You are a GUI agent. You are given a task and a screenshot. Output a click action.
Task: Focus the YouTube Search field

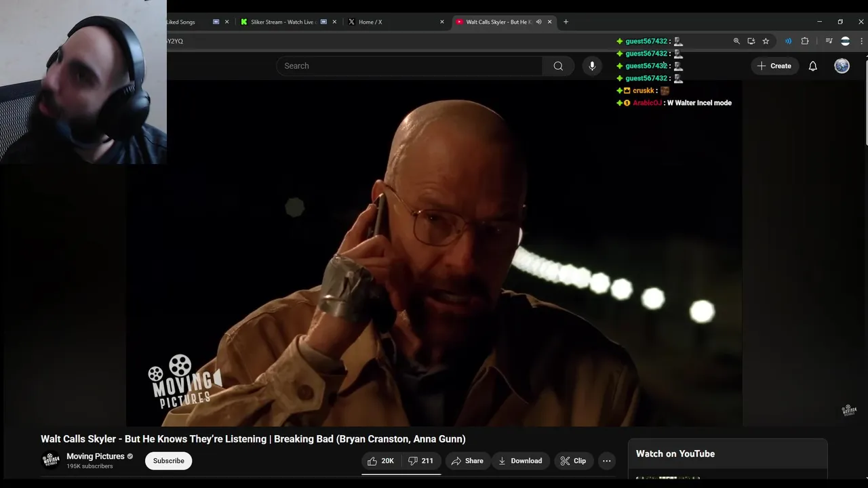(409, 66)
